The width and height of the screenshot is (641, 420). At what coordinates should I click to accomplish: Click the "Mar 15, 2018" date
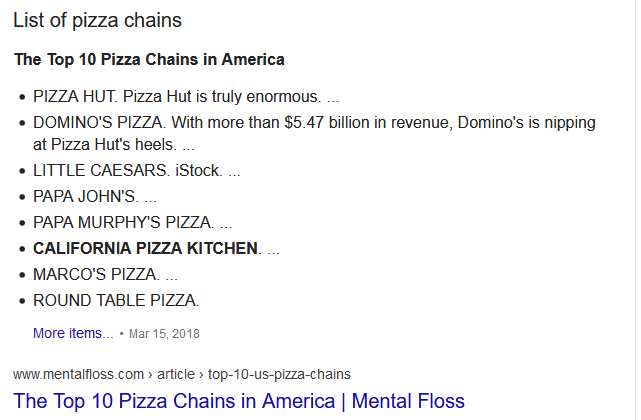click(165, 334)
